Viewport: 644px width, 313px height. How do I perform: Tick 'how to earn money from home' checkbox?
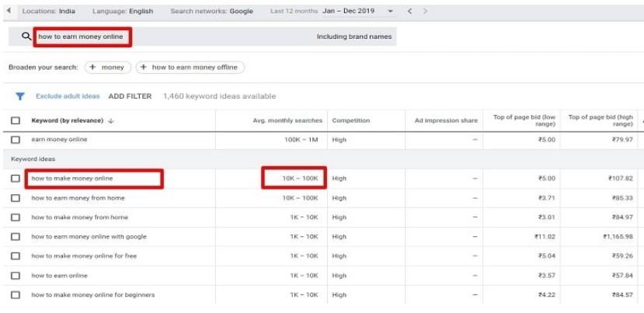16,198
